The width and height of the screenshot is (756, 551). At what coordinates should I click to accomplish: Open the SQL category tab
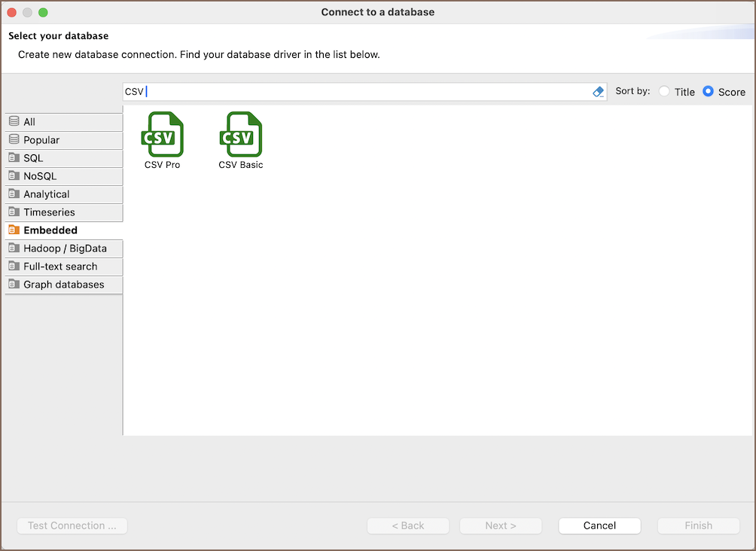[x=34, y=158]
